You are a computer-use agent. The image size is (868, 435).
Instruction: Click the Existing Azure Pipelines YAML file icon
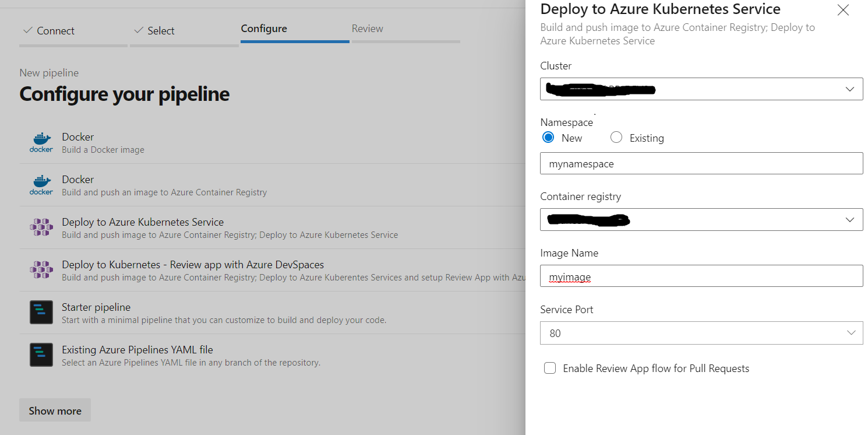41,355
